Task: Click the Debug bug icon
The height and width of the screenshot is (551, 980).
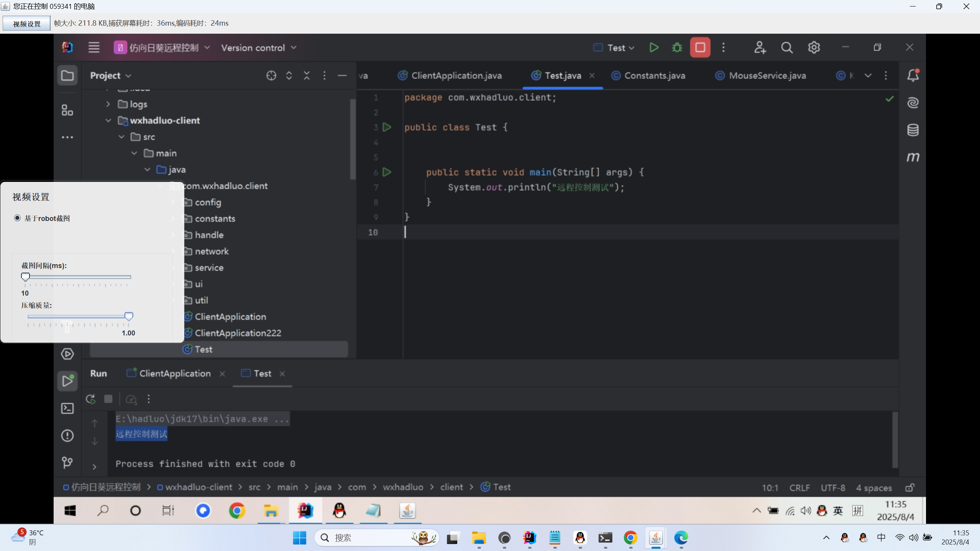Action: click(677, 47)
